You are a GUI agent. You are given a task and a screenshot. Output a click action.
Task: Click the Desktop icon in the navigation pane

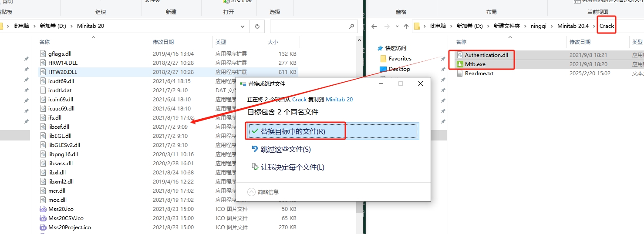point(383,69)
